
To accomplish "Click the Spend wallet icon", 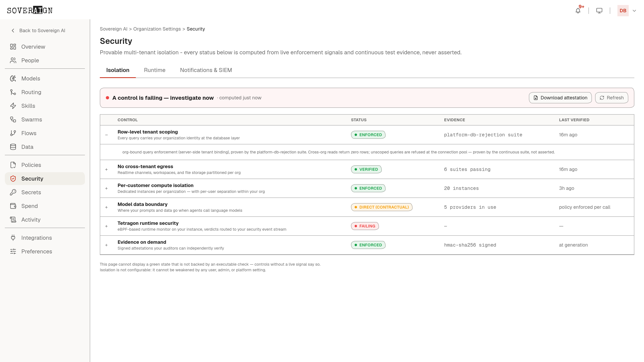I will pyautogui.click(x=13, y=206).
